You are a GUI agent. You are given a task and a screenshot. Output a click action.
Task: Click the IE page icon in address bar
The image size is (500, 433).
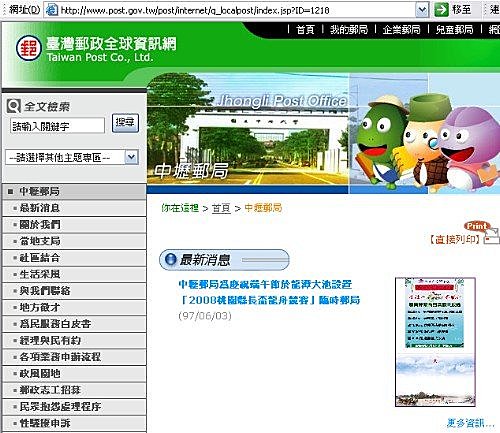(x=52, y=10)
